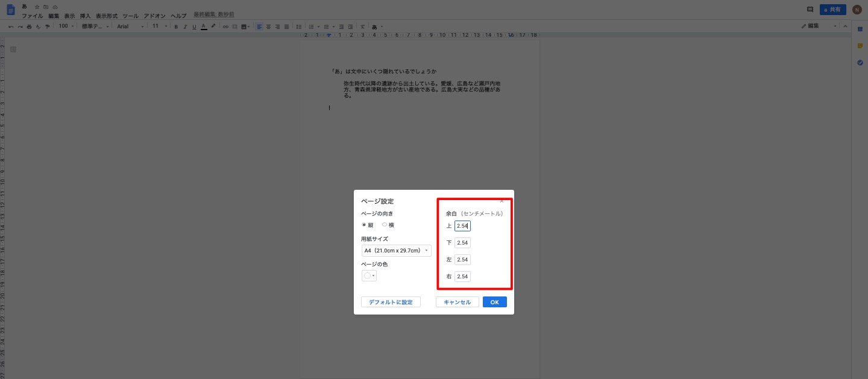This screenshot has width=868, height=379.
Task: Click the 共有 share button
Action: pos(833,10)
